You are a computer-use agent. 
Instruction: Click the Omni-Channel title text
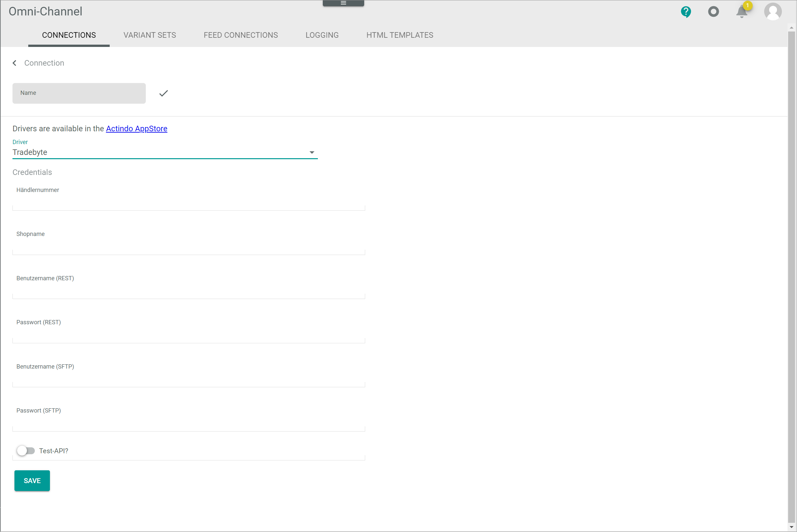click(x=46, y=11)
